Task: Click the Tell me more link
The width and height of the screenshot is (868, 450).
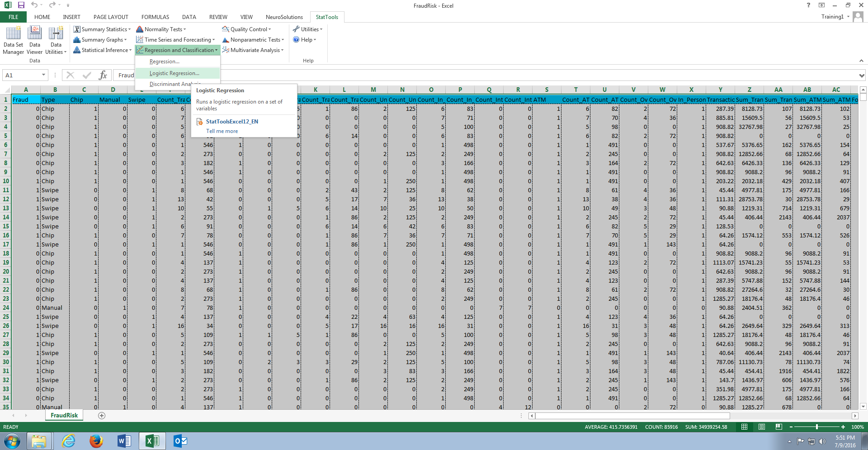Action: (x=222, y=131)
